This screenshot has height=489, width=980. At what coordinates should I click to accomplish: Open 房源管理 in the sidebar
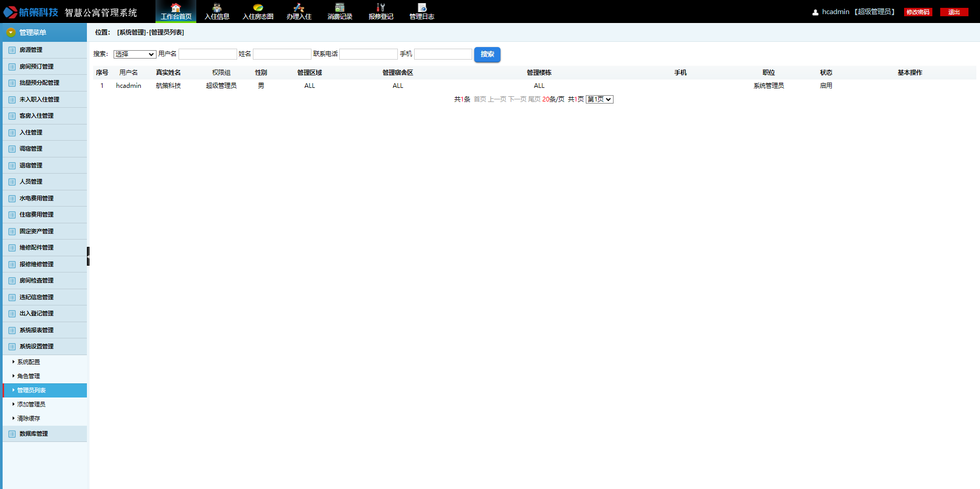(31, 50)
